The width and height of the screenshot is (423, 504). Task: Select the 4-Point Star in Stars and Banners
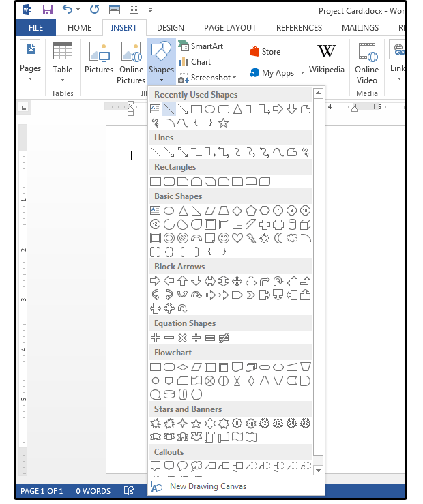tap(183, 424)
